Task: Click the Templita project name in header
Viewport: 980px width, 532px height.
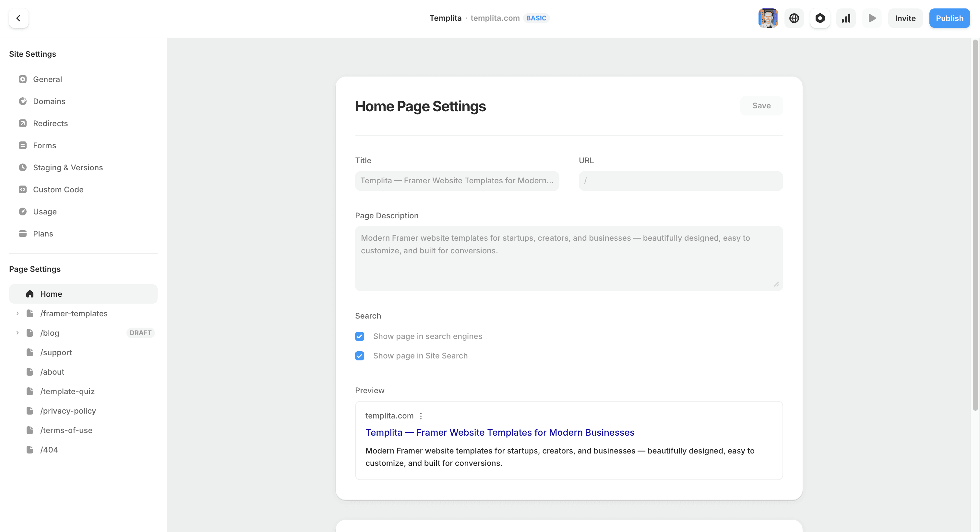Action: [445, 18]
